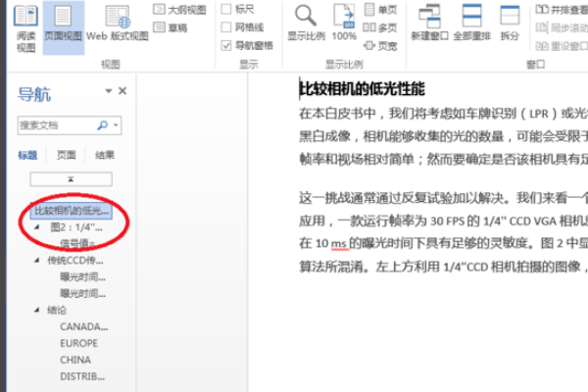588x392 pixels.
Task: Toggle the 网格线 gridlines checkbox
Action: (228, 26)
